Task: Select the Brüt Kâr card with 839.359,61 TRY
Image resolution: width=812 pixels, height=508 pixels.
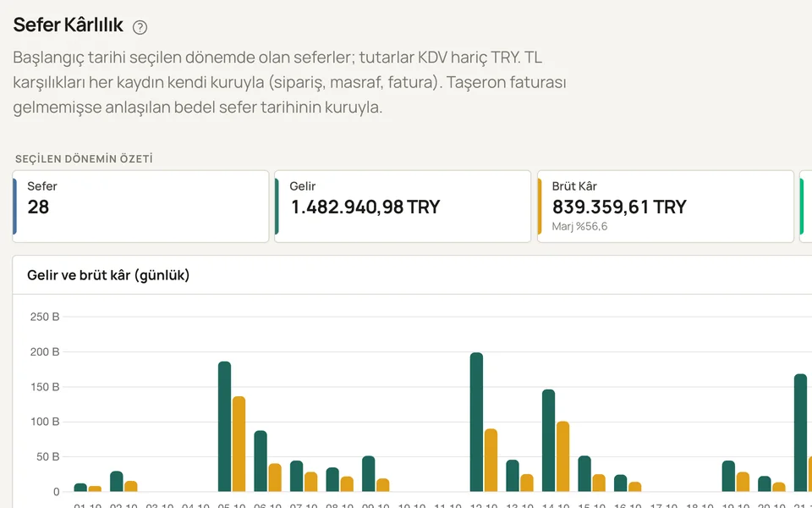Action: (666, 207)
